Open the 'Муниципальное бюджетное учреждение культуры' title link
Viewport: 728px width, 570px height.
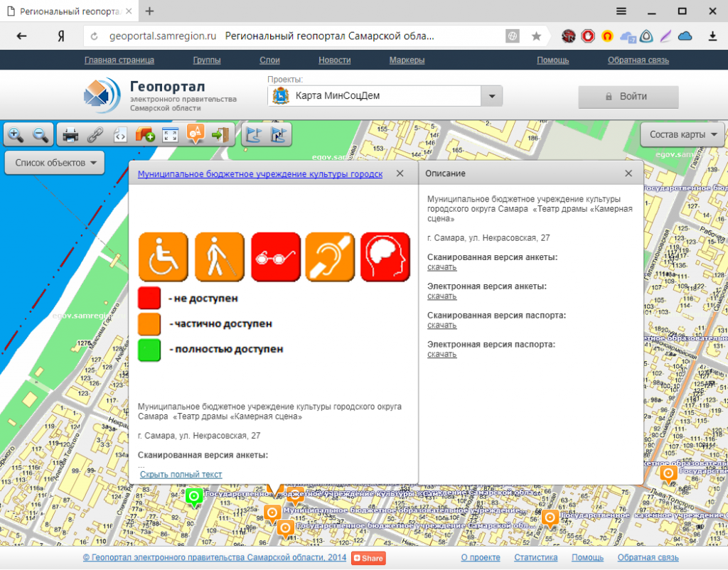(x=260, y=174)
